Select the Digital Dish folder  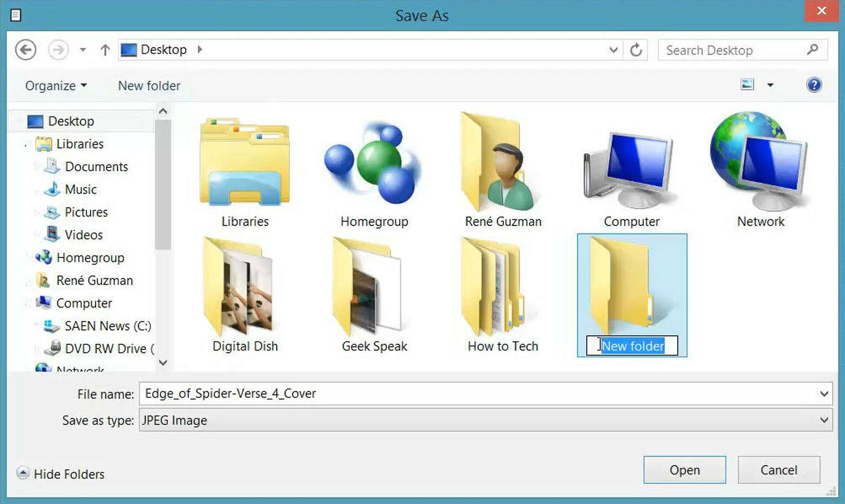coord(245,293)
